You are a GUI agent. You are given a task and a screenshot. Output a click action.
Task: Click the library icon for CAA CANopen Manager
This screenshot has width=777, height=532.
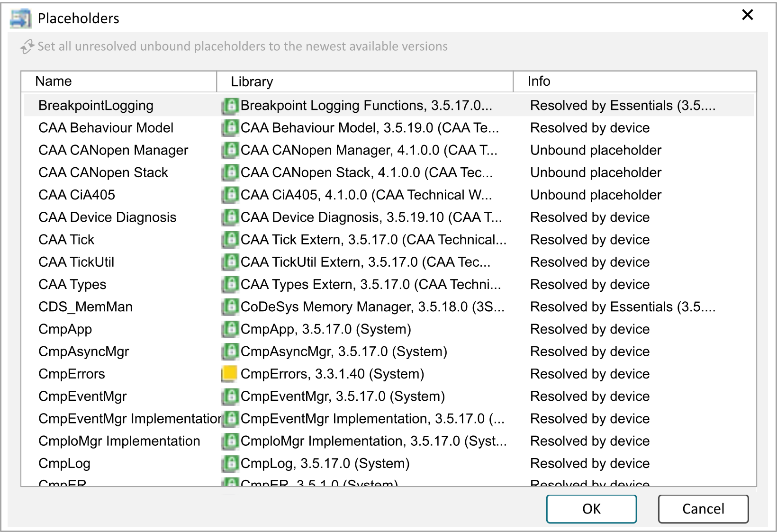pos(230,150)
